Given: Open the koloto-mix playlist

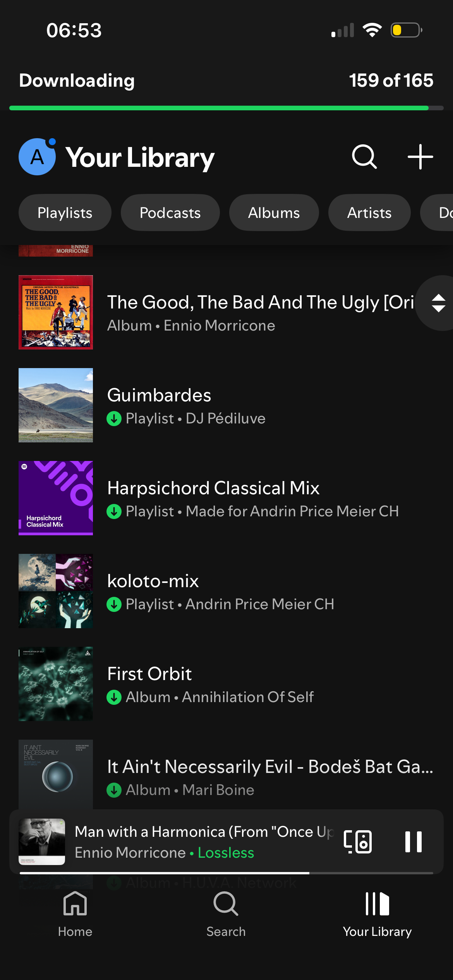Looking at the screenshot, I should coord(226,591).
